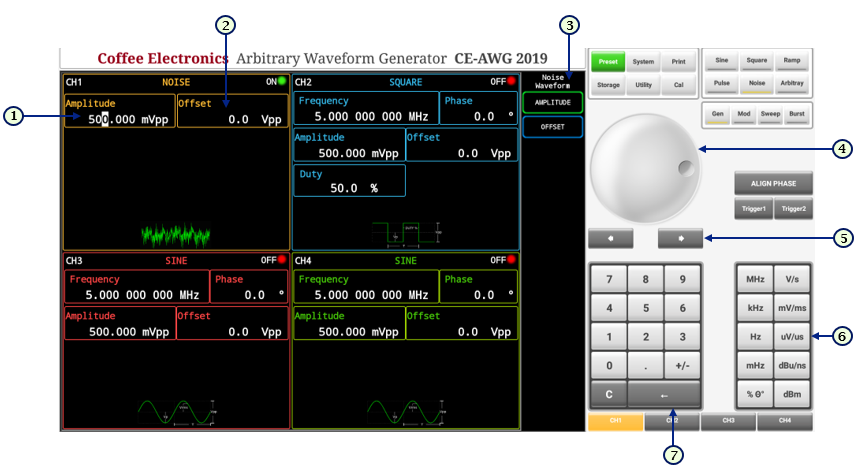Viewport: 858px width, 472px height.
Task: Switch to the CH4 channel tab
Action: 784,422
